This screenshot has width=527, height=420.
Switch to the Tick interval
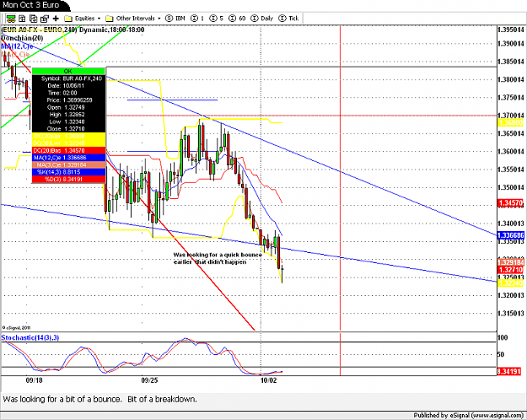[x=288, y=19]
